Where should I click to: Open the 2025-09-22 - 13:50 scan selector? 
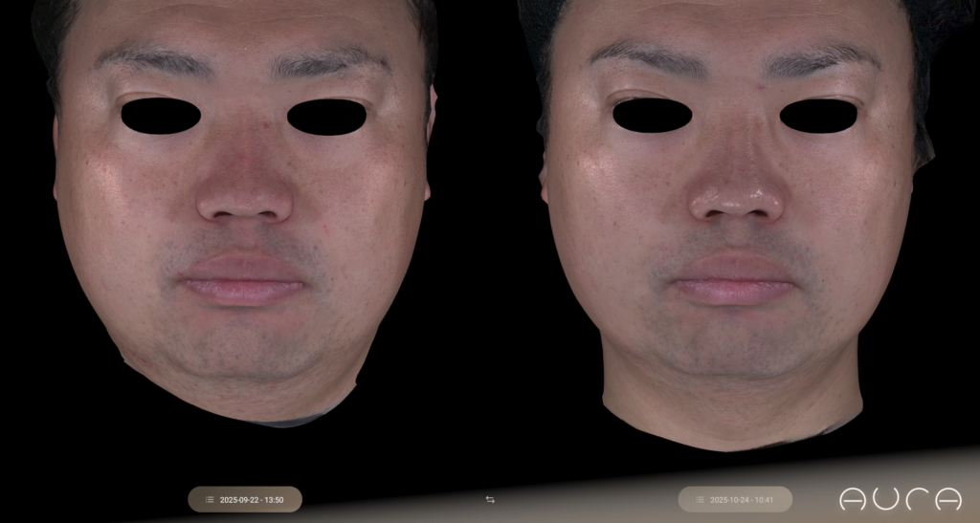pos(245,499)
